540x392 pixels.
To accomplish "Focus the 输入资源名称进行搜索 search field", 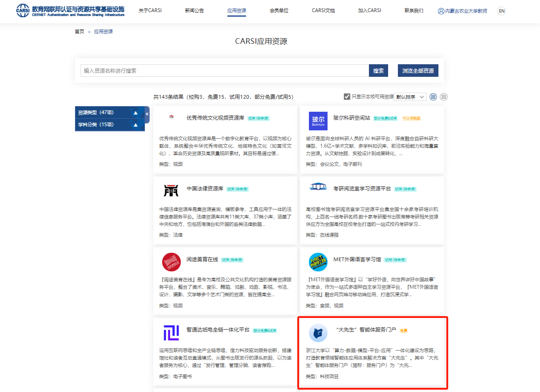I will click(225, 71).
